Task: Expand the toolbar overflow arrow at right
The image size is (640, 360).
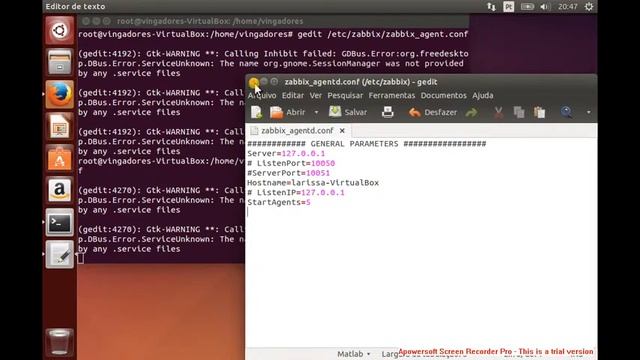Action: pos(589,112)
